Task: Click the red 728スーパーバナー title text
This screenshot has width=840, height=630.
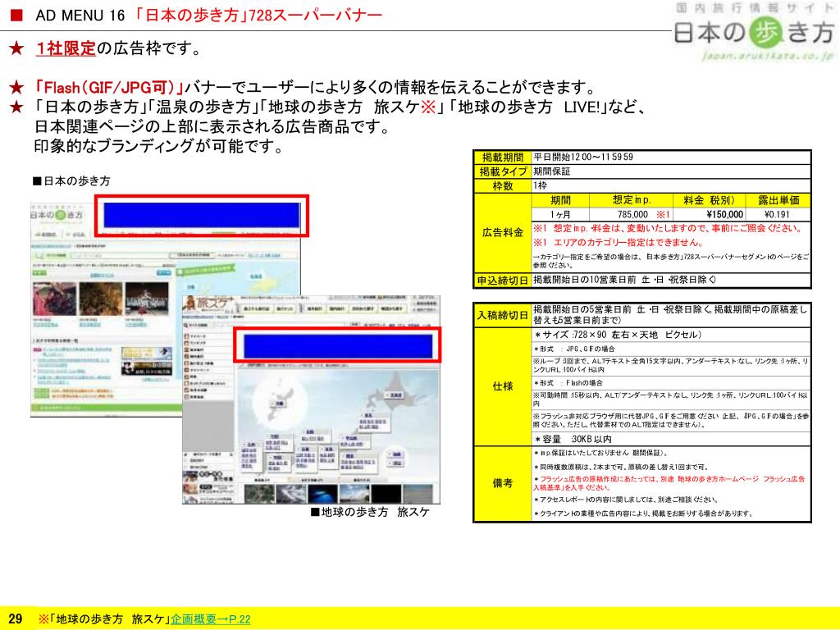Action: coord(258,15)
